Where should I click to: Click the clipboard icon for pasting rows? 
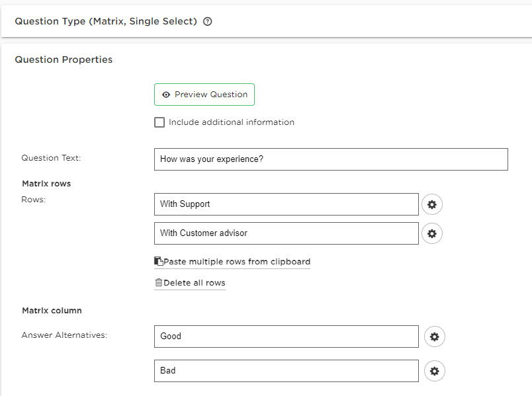158,261
